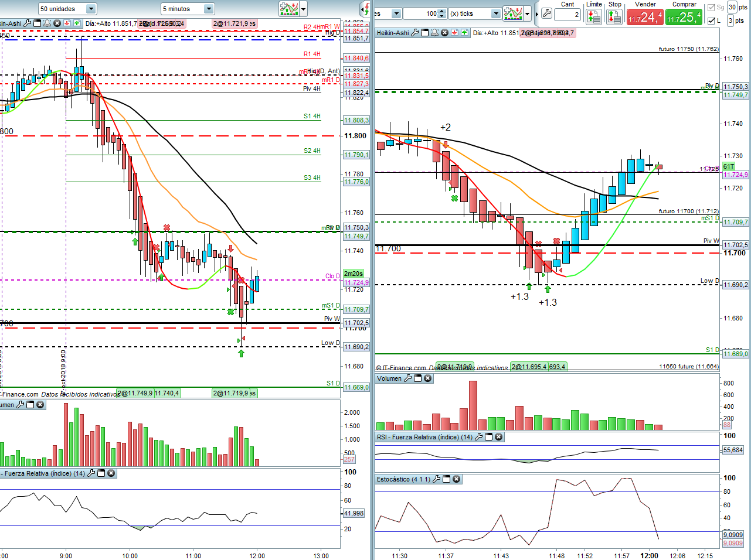751x560 pixels.
Task: Click the Cant quantity input field
Action: point(568,15)
